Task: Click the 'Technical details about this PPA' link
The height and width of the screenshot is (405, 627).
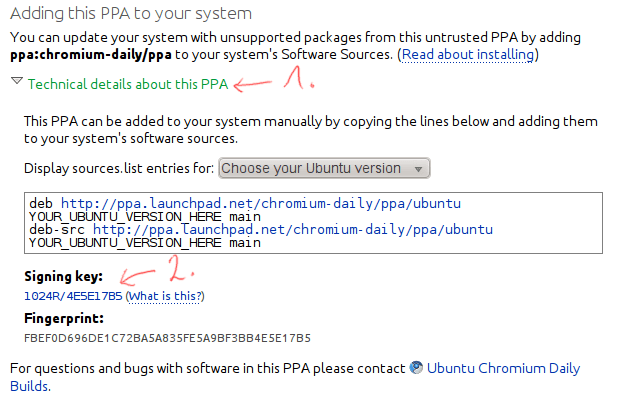Action: tap(128, 84)
